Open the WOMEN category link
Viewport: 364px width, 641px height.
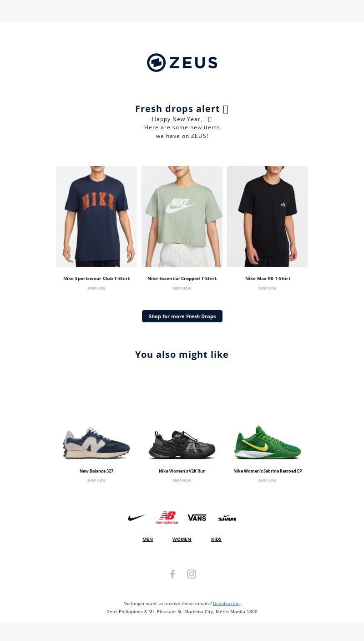click(182, 539)
